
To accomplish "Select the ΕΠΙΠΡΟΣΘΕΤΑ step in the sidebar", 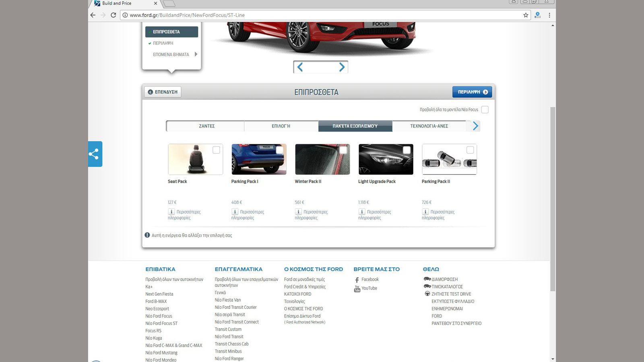I will pyautogui.click(x=171, y=32).
